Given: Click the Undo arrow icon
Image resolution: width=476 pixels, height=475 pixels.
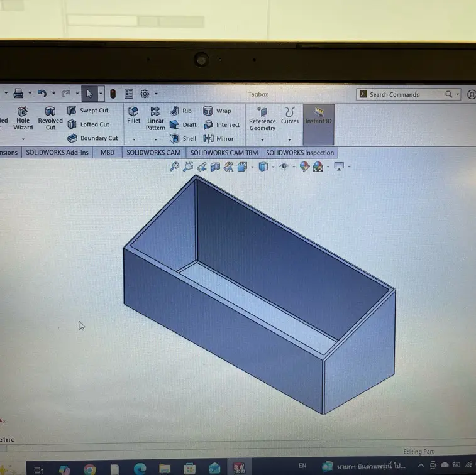Looking at the screenshot, I should (42, 94).
